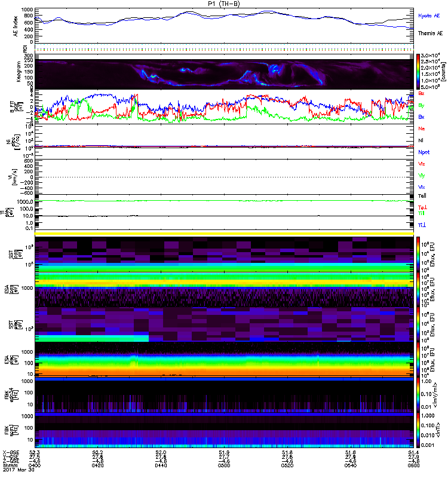Click the "0420" time tick label
Screen dimensions: 448x478
tap(97, 465)
